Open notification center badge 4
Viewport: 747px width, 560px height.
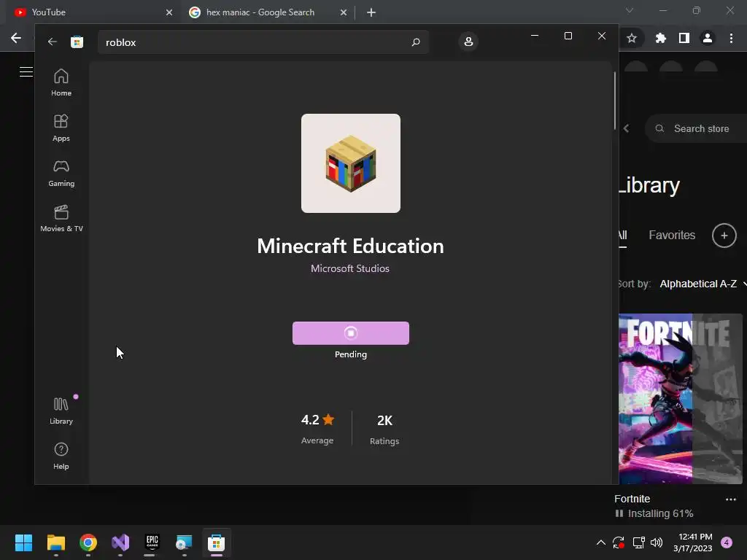coord(727,542)
